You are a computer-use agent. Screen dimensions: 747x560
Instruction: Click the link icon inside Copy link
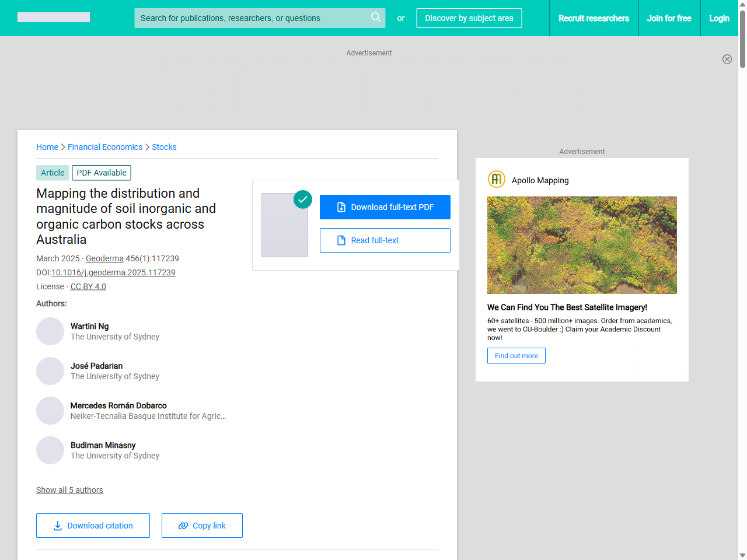[183, 526]
